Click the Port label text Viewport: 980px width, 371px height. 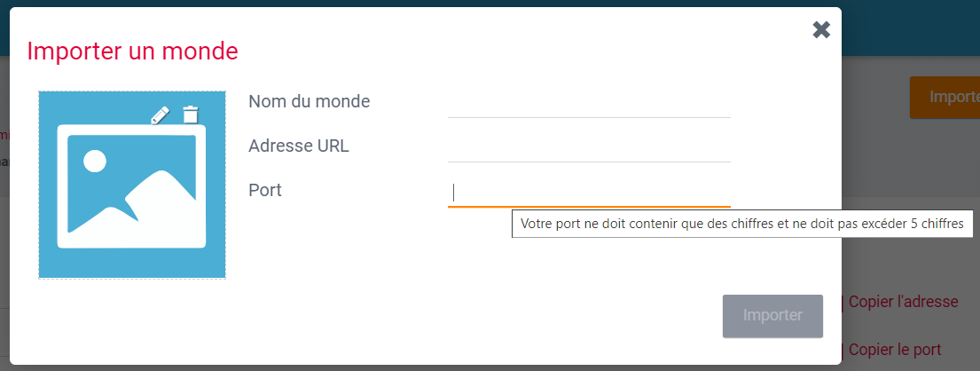point(265,190)
